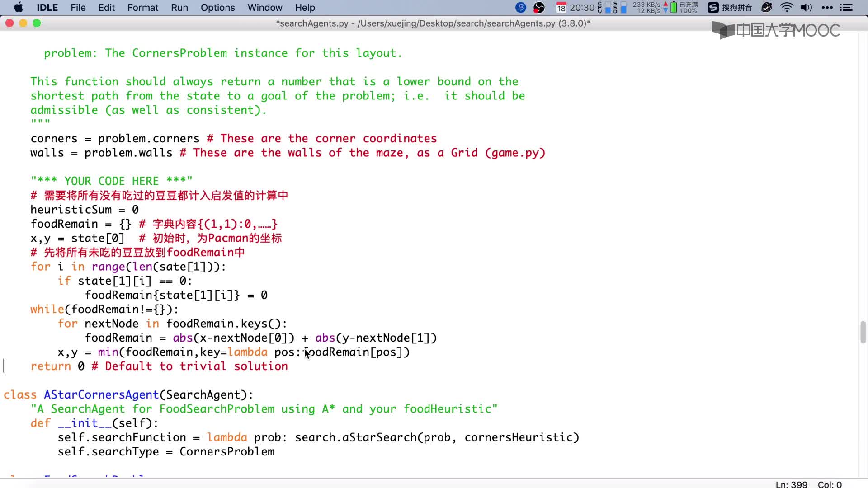
Task: Open the File menu
Action: pyautogui.click(x=78, y=8)
